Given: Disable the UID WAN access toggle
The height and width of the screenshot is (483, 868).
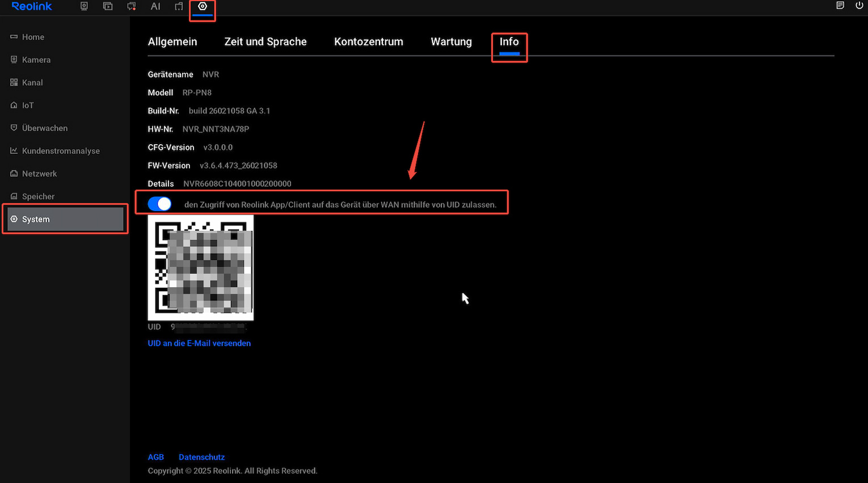Looking at the screenshot, I should click(159, 204).
